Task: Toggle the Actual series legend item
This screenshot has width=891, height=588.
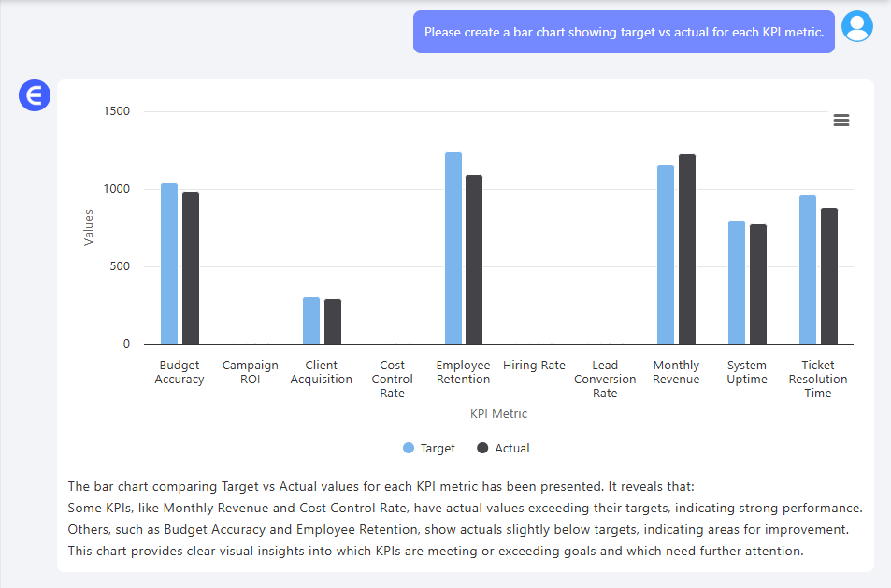Action: point(503,448)
